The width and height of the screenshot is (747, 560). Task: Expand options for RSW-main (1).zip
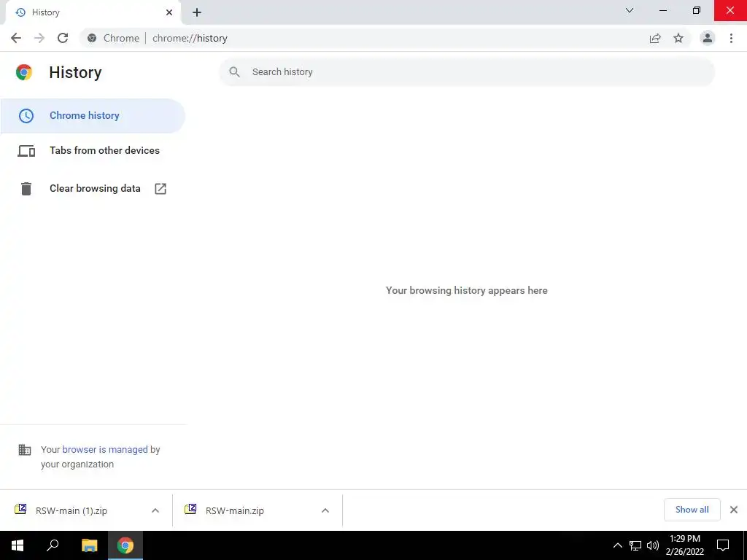tap(155, 510)
